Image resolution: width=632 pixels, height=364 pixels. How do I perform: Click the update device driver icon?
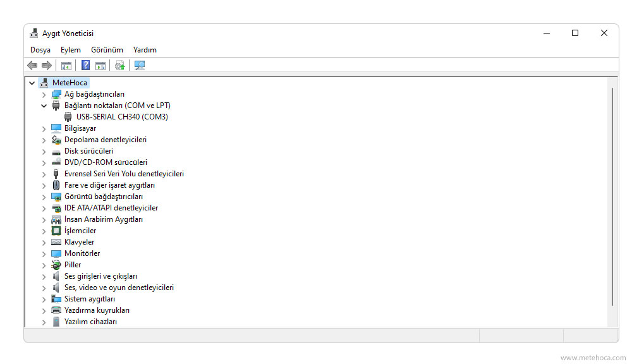119,65
